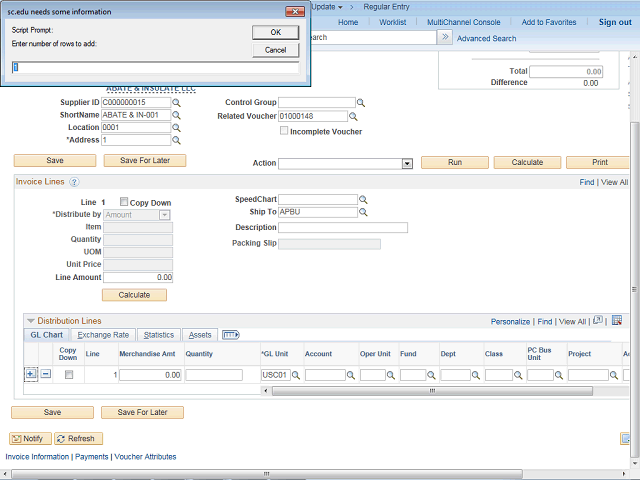The width and height of the screenshot is (640, 480).
Task: Expand the Update menu in the header
Action: coord(326,7)
